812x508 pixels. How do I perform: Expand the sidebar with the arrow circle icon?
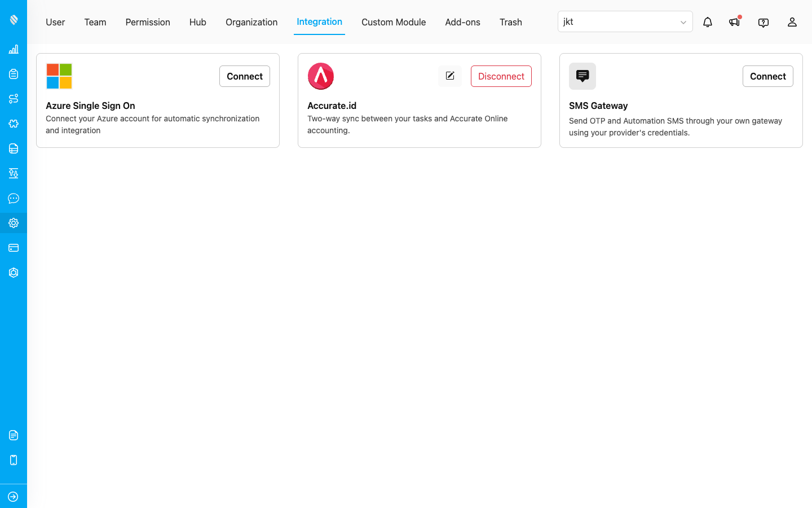tap(14, 497)
